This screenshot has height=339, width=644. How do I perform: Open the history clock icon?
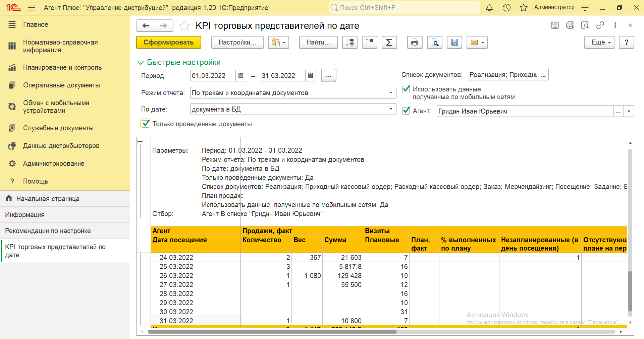(x=506, y=7)
